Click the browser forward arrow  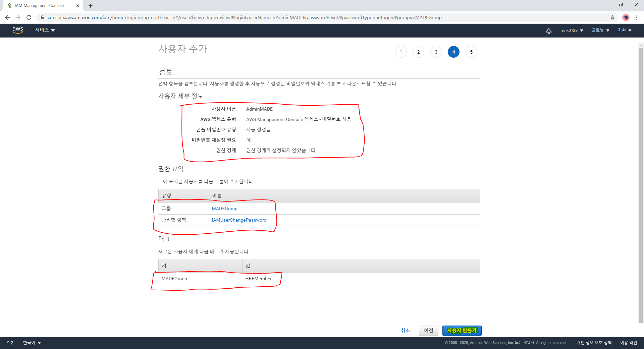point(18,17)
